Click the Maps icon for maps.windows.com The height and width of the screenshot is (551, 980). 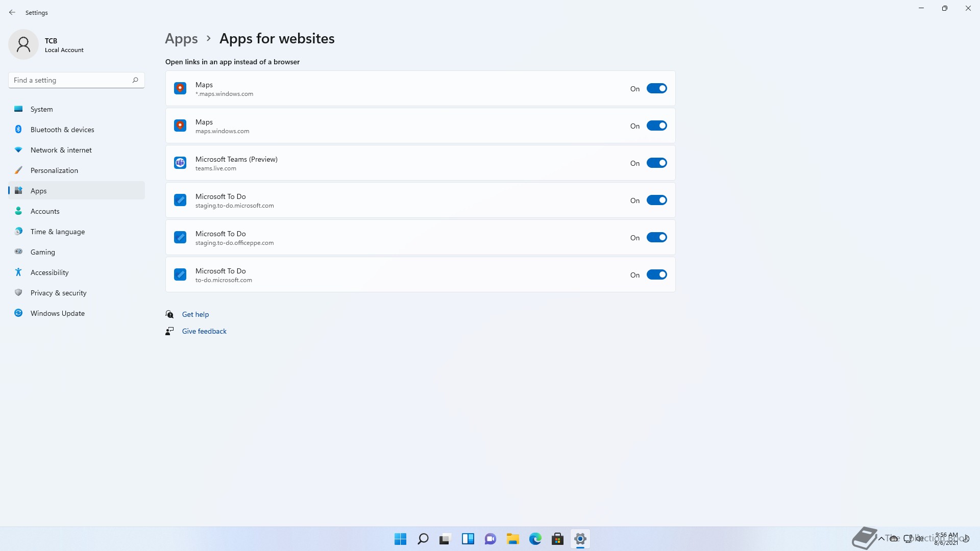tap(180, 126)
